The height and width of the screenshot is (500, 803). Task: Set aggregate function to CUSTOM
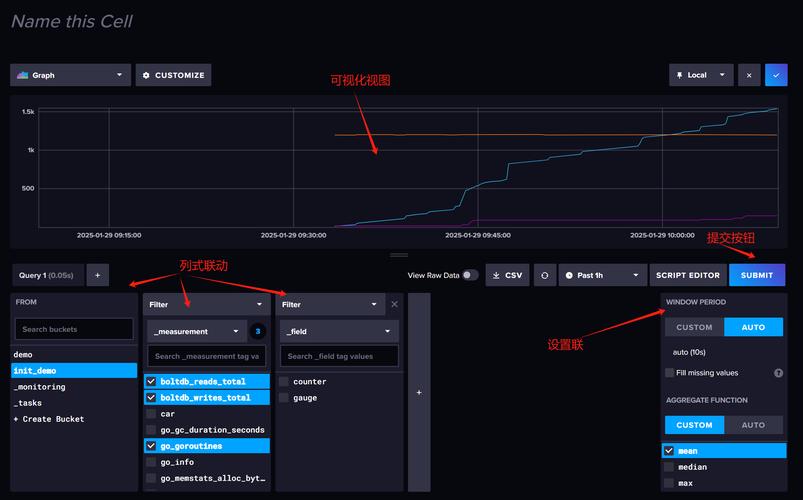pos(694,425)
